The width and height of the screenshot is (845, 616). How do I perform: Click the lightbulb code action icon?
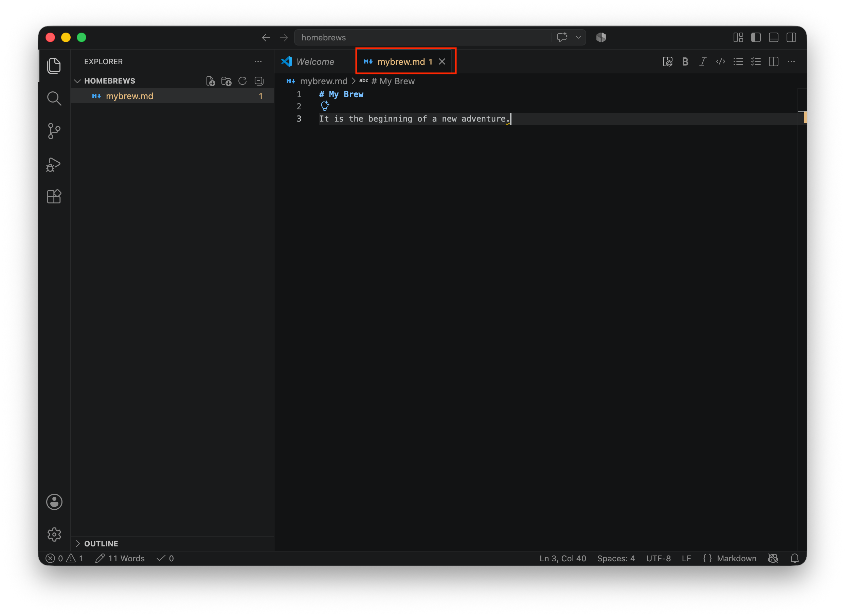pos(325,106)
